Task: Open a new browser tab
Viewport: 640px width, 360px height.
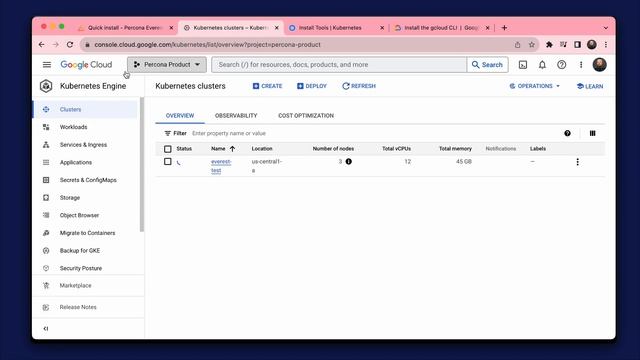Action: click(504, 28)
